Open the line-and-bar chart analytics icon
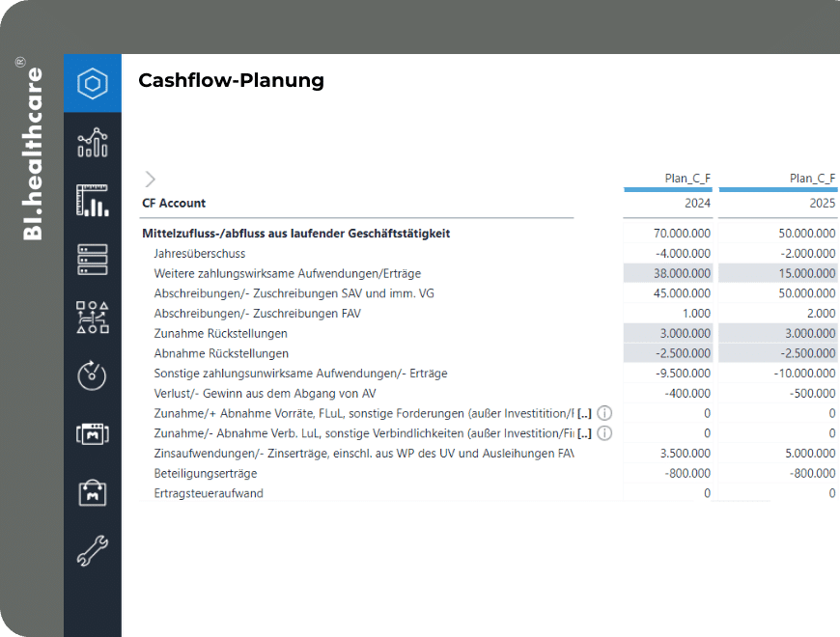Screen dimensions: 840x637 [93, 143]
